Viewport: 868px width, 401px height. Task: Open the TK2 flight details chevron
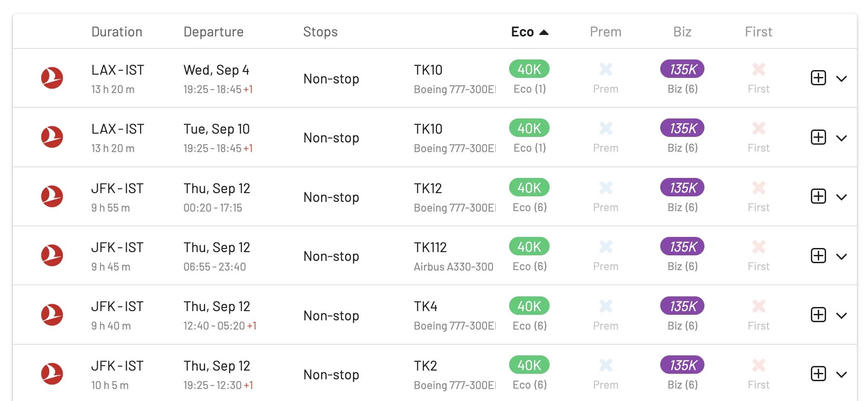[x=841, y=375]
